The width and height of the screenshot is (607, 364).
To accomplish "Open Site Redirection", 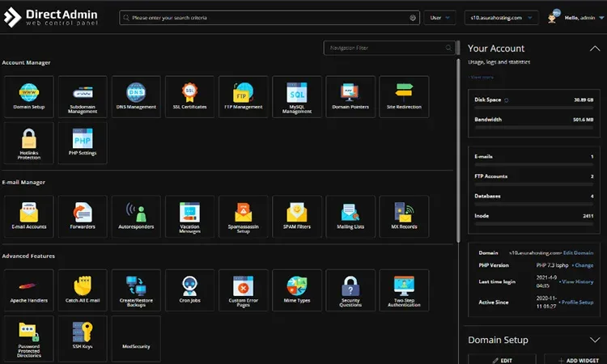I will click(404, 97).
